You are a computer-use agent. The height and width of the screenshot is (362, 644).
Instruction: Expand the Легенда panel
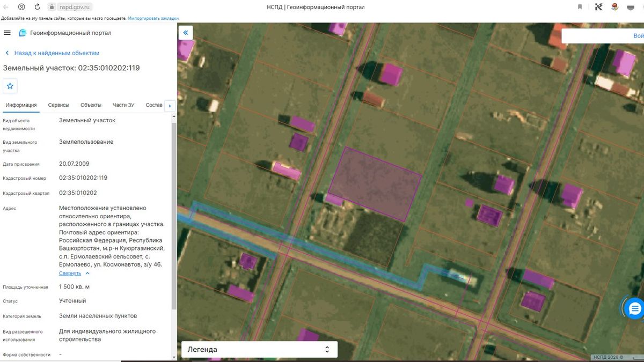click(x=259, y=349)
